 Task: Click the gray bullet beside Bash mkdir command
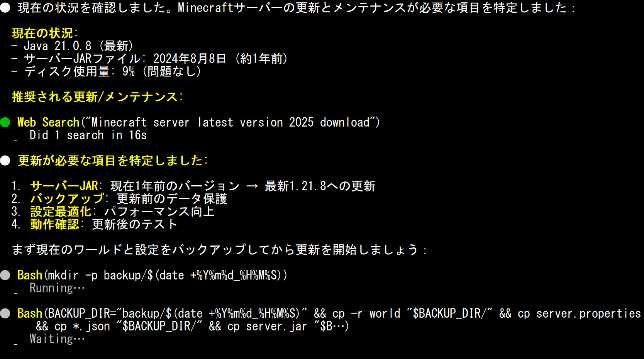[5, 275]
